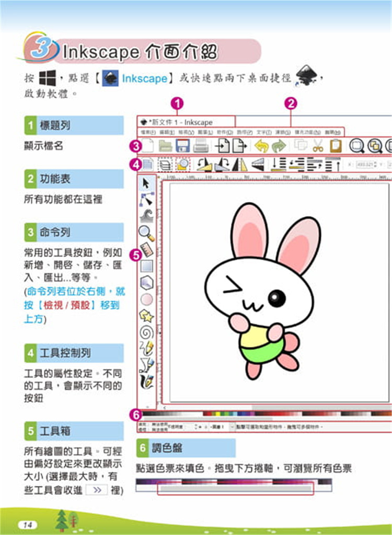392x535 pixels.
Task: Save the document with floppy icon
Action: click(x=183, y=146)
